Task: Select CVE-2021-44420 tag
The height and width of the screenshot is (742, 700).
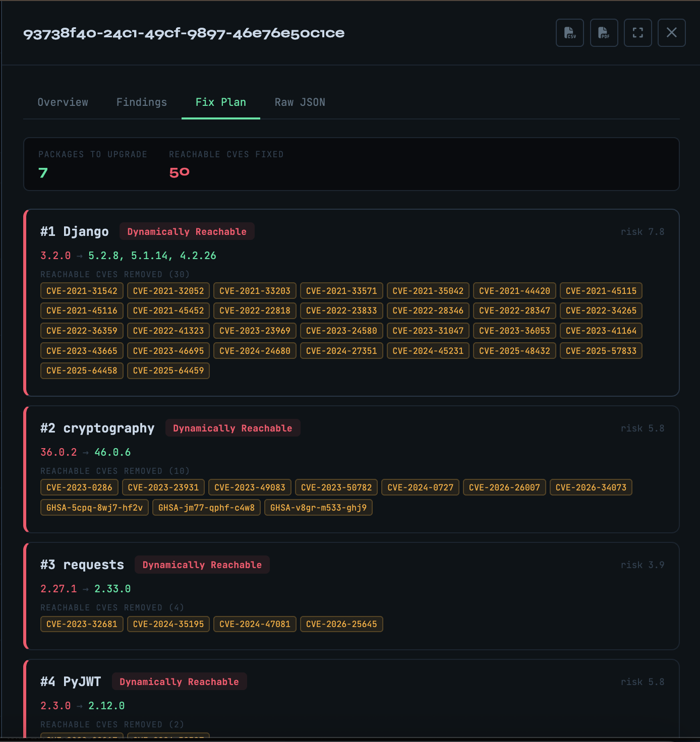Action: coord(514,291)
